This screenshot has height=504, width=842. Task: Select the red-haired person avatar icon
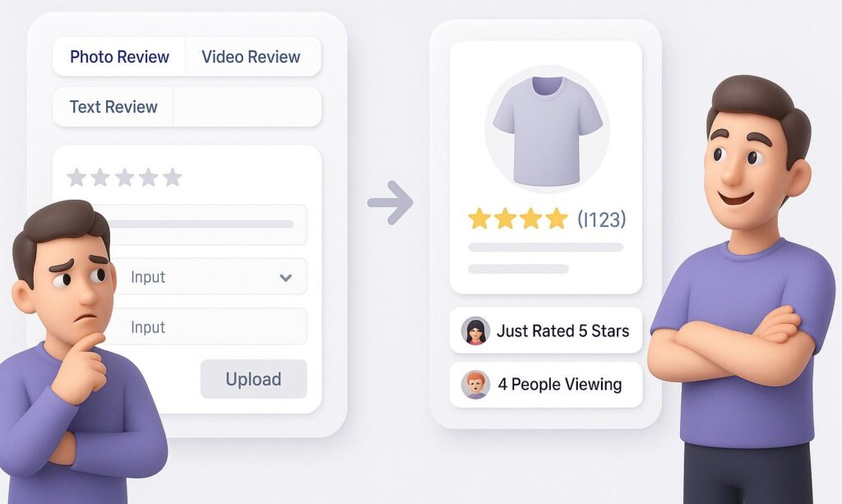coord(475,385)
